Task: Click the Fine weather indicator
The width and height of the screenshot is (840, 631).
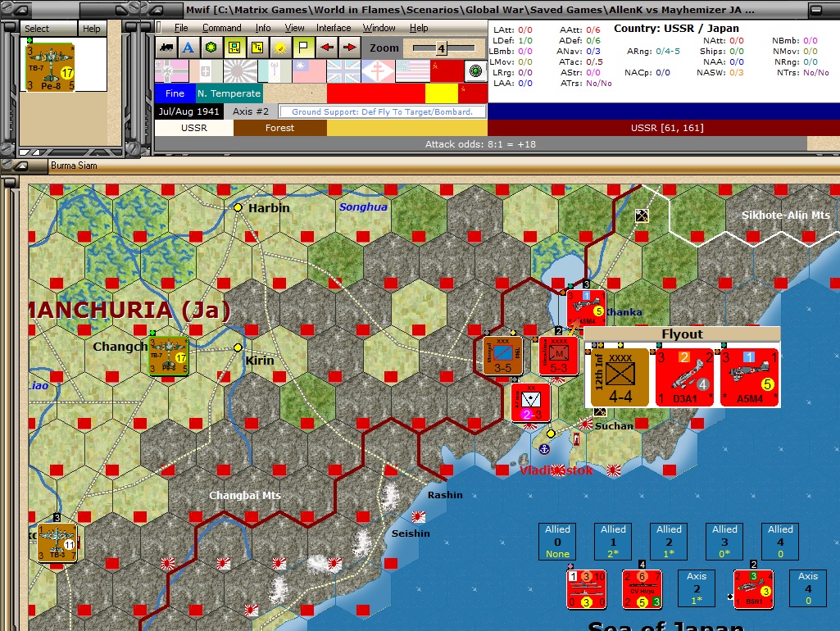Action: [175, 93]
